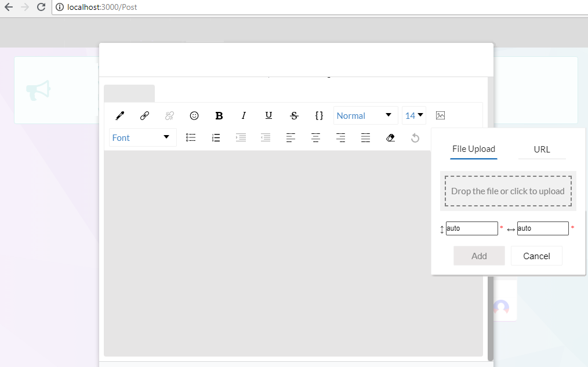Clear formatting with the eraser tool
This screenshot has height=367, width=588.
tap(390, 137)
